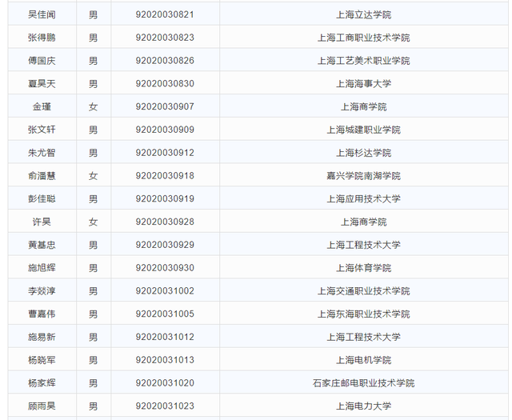Select the name 傅国庆
The width and height of the screenshot is (512, 420).
[x=42, y=61]
